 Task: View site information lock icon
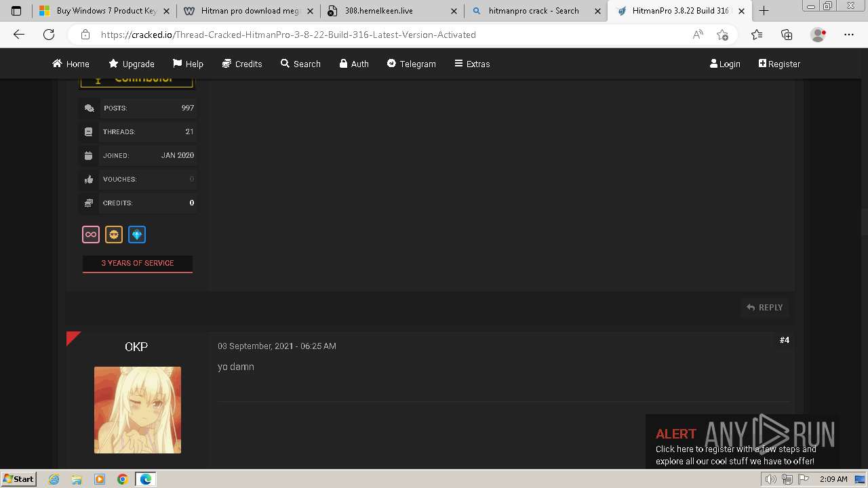(x=85, y=35)
